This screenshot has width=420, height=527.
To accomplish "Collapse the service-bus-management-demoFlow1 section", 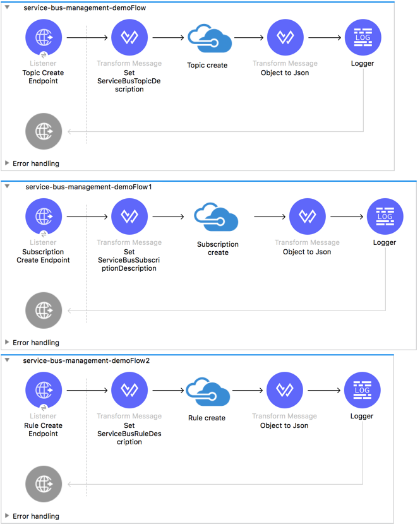I will pos(8,187).
